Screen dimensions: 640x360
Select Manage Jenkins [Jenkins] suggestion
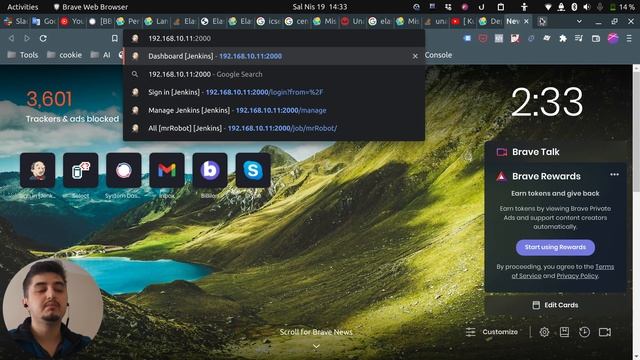tap(273, 110)
